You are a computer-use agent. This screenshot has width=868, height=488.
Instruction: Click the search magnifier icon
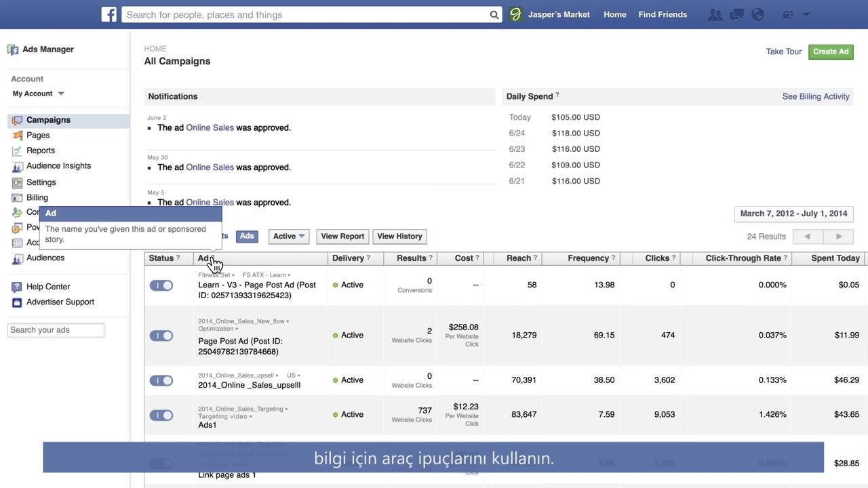coord(494,15)
